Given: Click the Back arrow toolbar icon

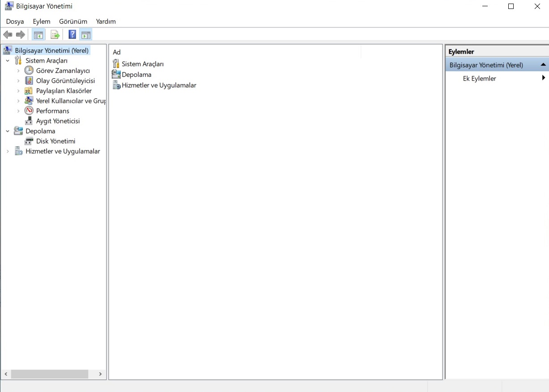Looking at the screenshot, I should pyautogui.click(x=8, y=34).
